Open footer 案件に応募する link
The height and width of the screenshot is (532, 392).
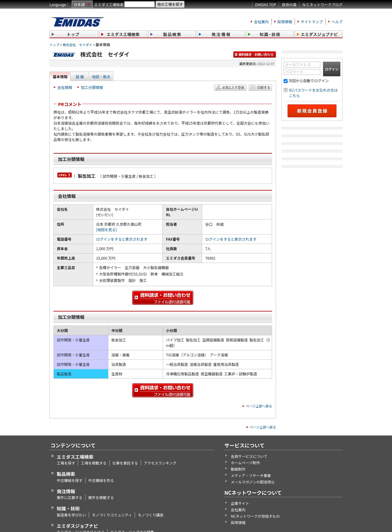pyautogui.click(x=69, y=498)
